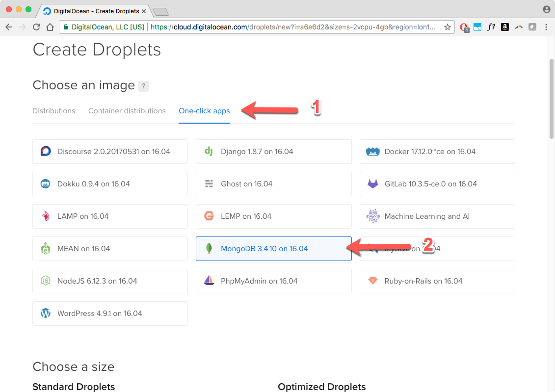Click the blue window extension icon
This screenshot has width=555, height=392.
[477, 27]
